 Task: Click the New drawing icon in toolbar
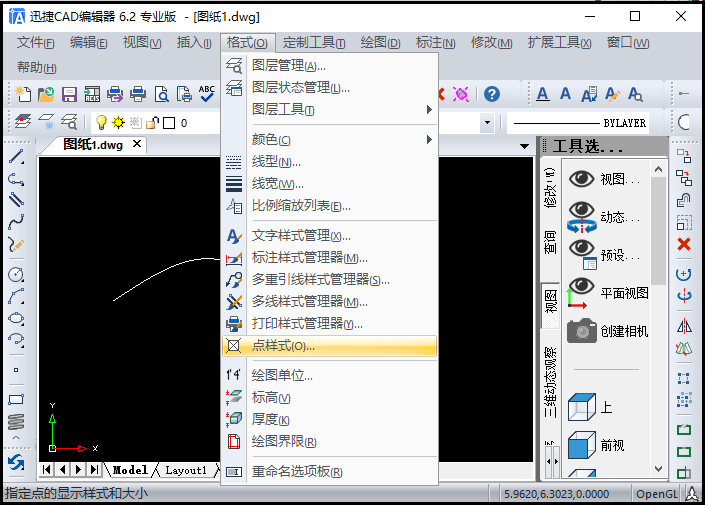pyautogui.click(x=23, y=94)
